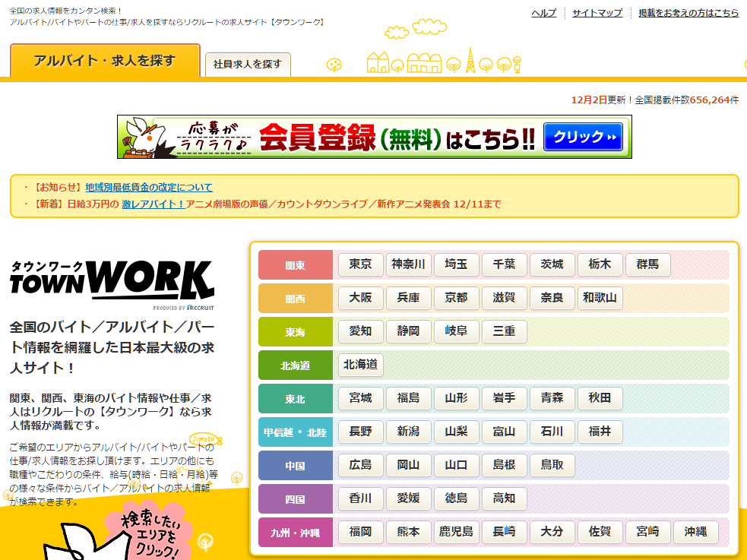Select 山口 prefecture
747x560 pixels.
coord(457,465)
